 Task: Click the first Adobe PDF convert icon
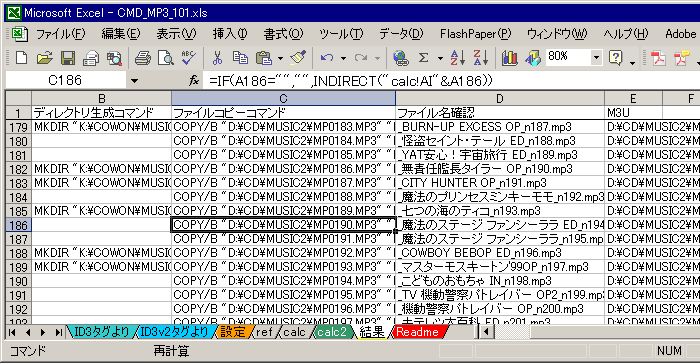coord(658,58)
